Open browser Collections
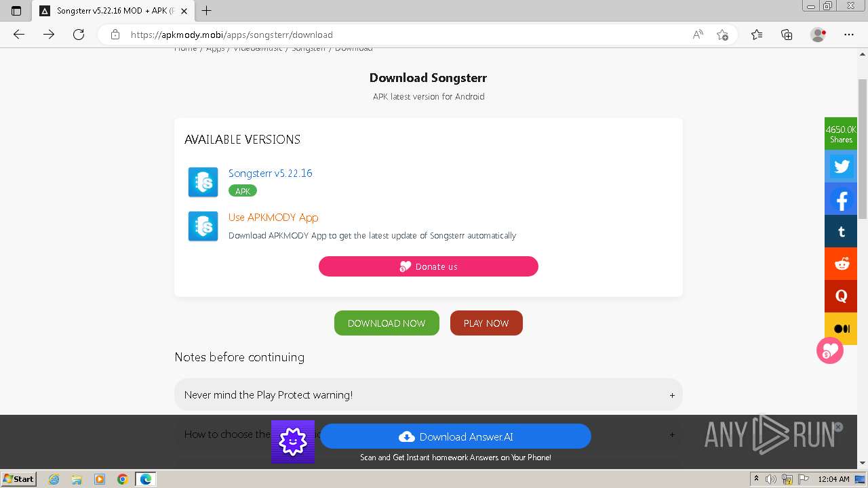The height and width of the screenshot is (488, 868). 787,35
